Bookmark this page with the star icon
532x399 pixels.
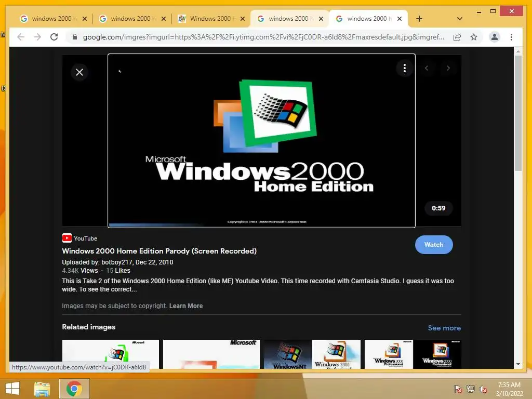pos(474,37)
